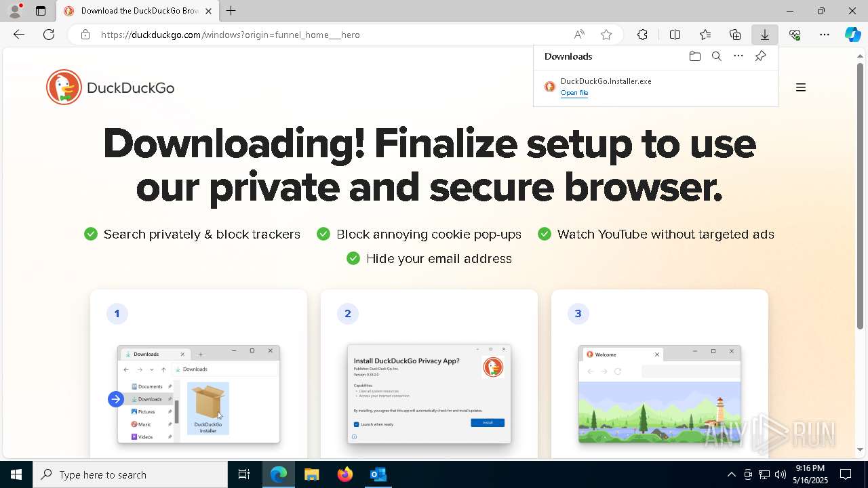Open Browser essentials
This screenshot has width=868, height=488.
(x=795, y=35)
